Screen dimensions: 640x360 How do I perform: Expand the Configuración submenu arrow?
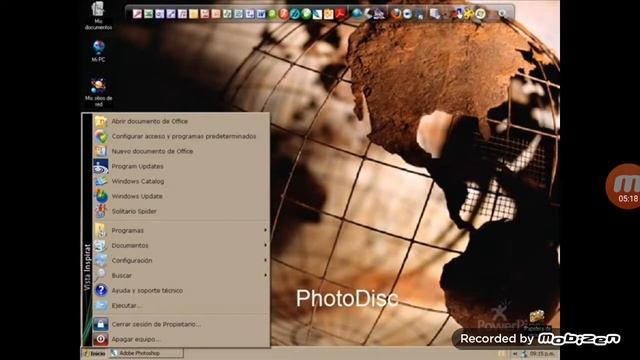265,260
